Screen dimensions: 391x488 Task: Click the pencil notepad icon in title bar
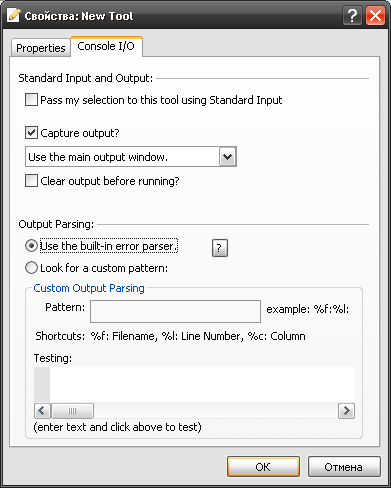click(x=14, y=15)
